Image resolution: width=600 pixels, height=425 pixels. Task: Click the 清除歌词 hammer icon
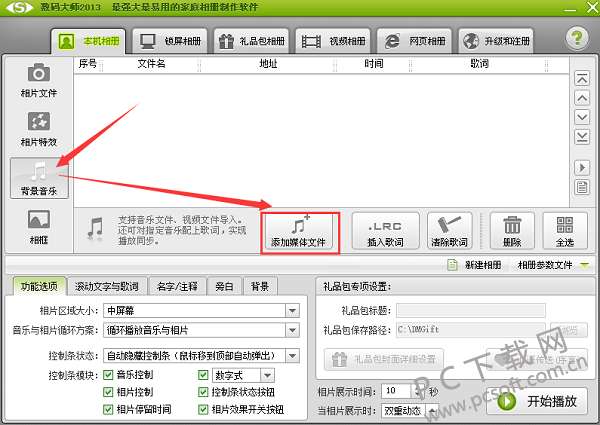[449, 225]
